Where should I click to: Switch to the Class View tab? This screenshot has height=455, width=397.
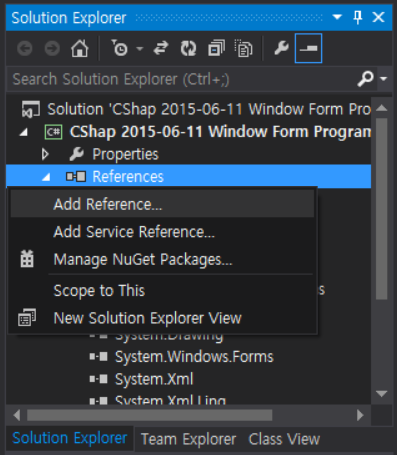pos(284,439)
